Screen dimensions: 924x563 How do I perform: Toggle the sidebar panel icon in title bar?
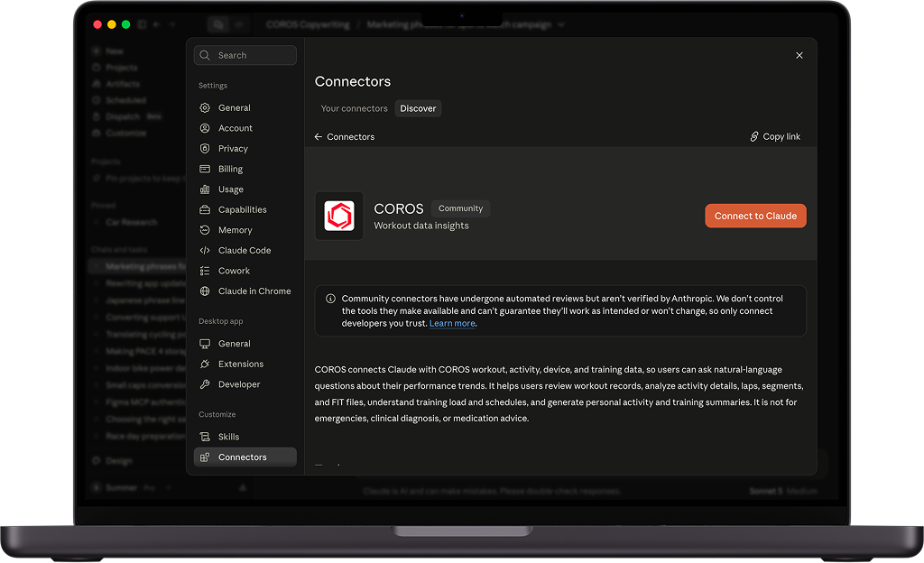click(142, 24)
